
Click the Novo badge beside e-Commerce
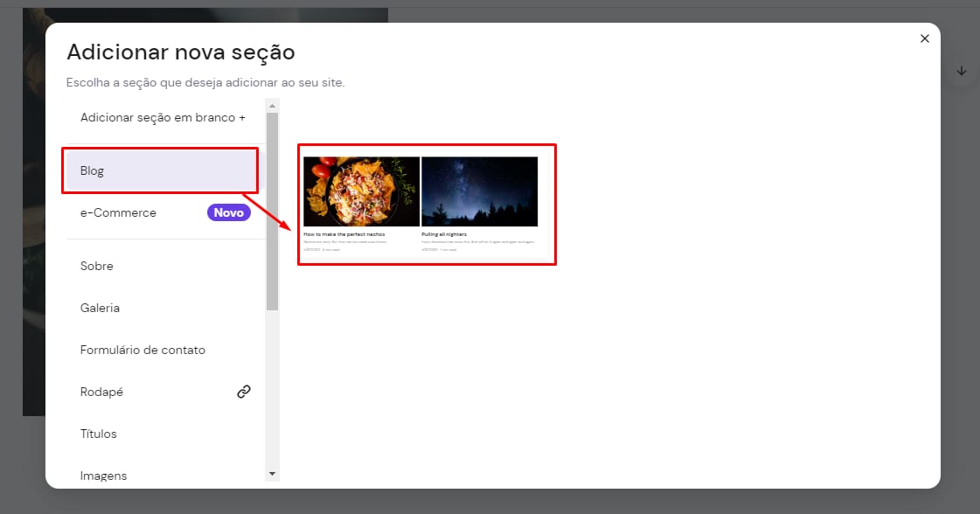pyautogui.click(x=228, y=212)
